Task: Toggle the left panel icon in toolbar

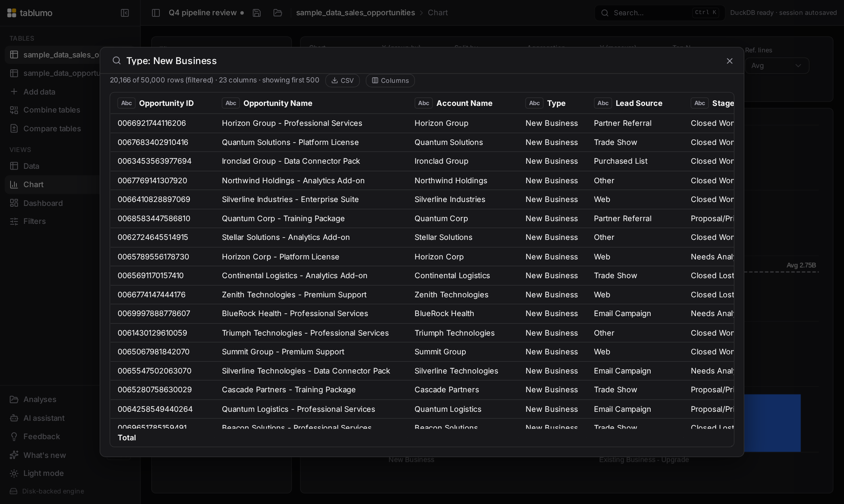Action: 156,13
